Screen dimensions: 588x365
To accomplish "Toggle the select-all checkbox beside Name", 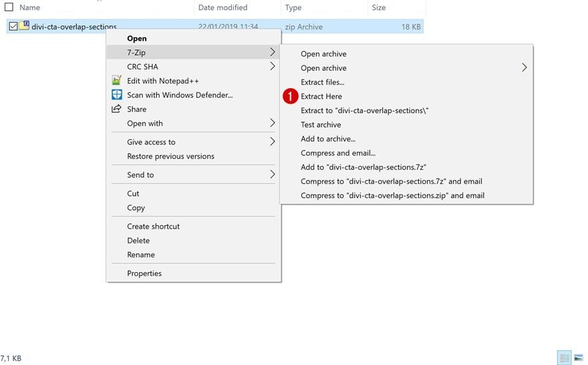I will [9, 7].
